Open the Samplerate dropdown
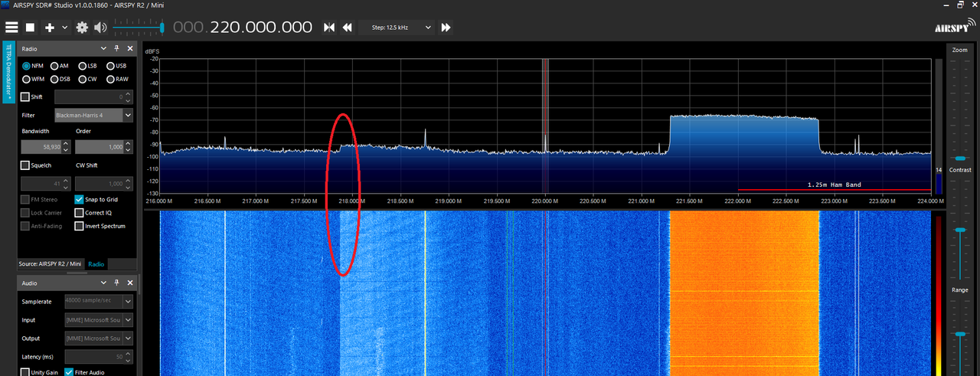980x376 pixels. click(x=99, y=302)
